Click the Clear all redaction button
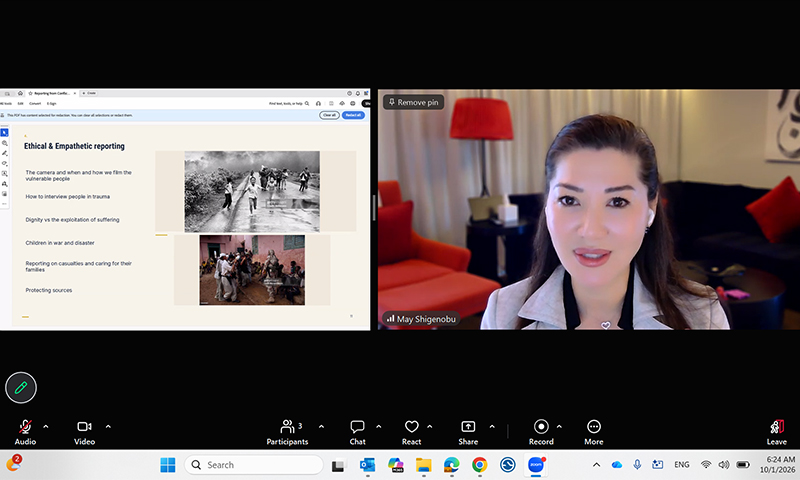Screen dimensions: 800x480 (x=330, y=115)
